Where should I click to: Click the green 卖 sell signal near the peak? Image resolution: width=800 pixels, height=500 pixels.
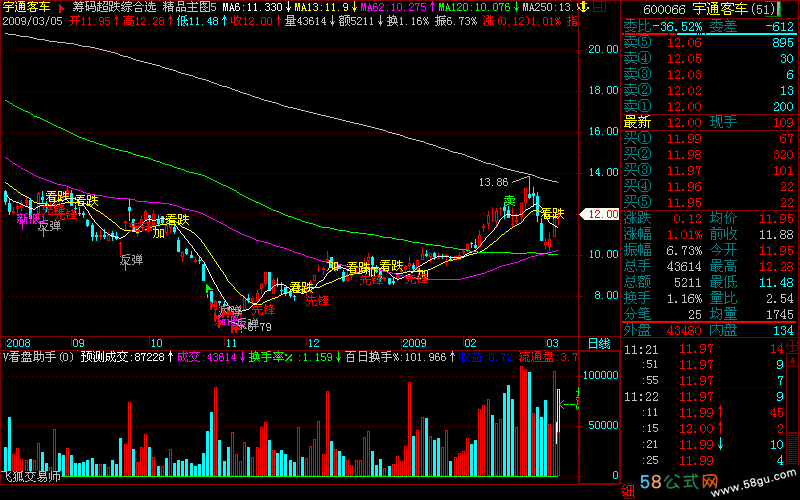pyautogui.click(x=509, y=201)
